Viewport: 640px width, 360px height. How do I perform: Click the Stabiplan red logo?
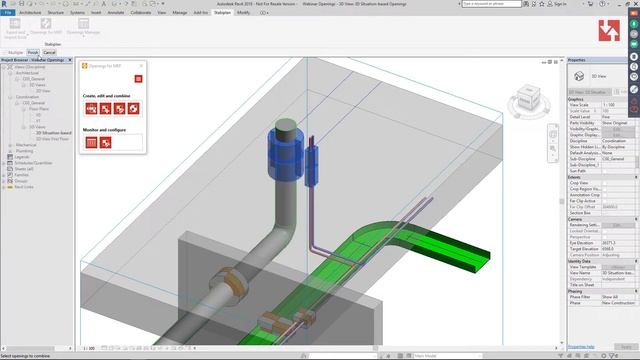pyautogui.click(x=609, y=31)
